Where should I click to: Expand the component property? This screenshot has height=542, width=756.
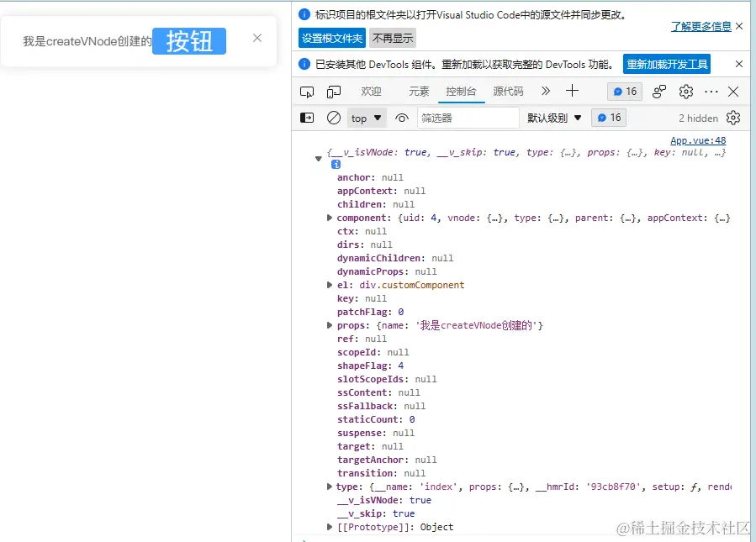tap(330, 218)
